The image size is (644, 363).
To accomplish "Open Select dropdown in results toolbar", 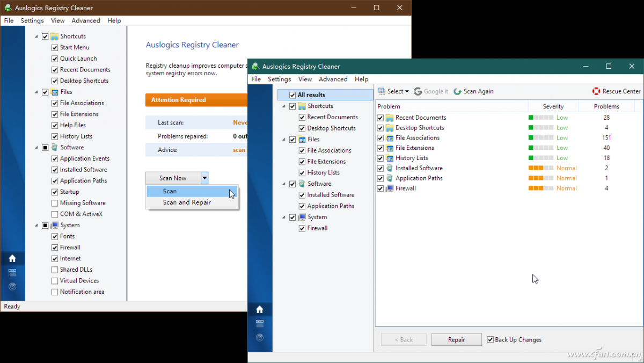I will [407, 92].
